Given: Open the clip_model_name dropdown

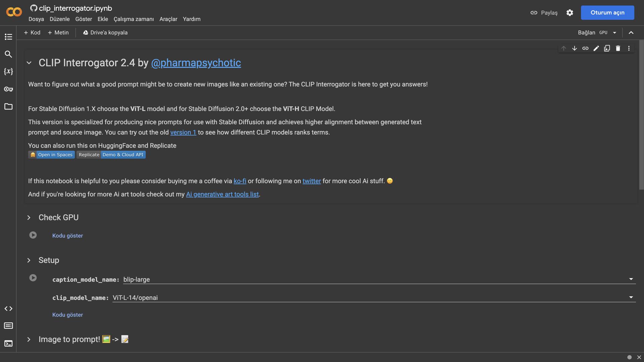Looking at the screenshot, I should 631,297.
